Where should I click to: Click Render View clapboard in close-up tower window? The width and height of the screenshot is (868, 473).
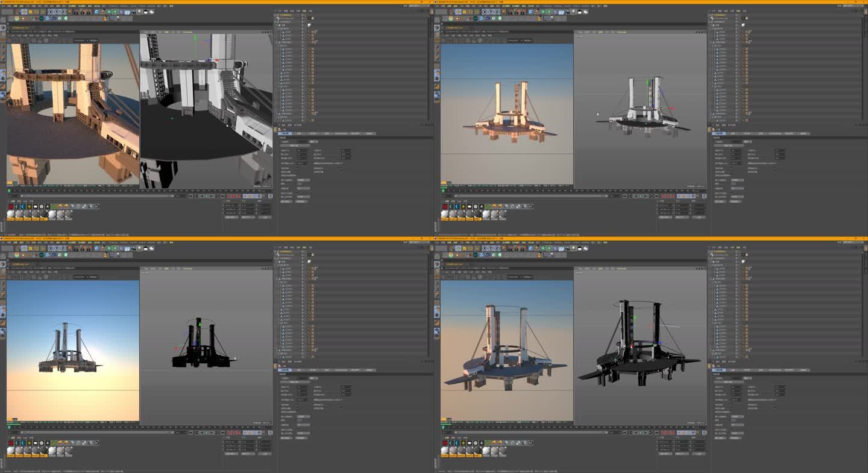76,11
